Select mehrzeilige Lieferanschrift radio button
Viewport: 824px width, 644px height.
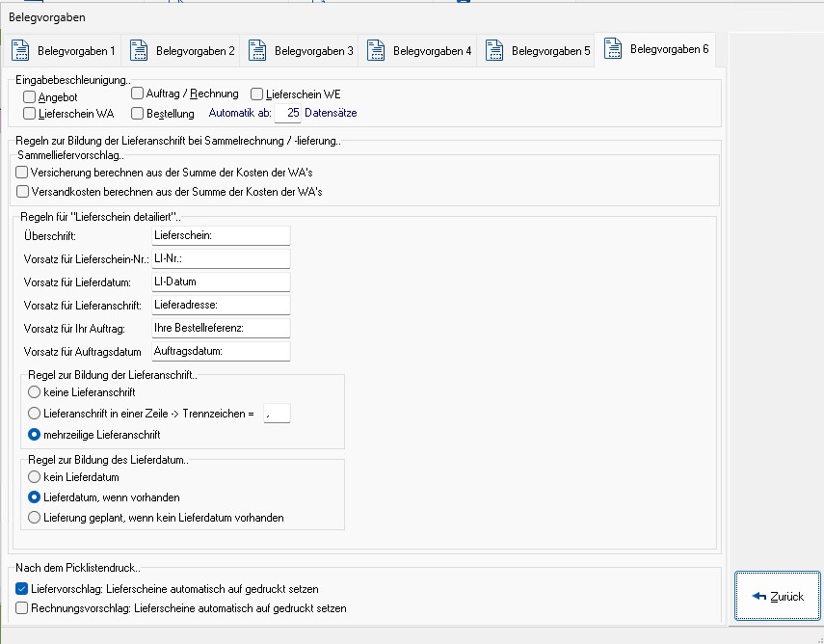click(34, 435)
